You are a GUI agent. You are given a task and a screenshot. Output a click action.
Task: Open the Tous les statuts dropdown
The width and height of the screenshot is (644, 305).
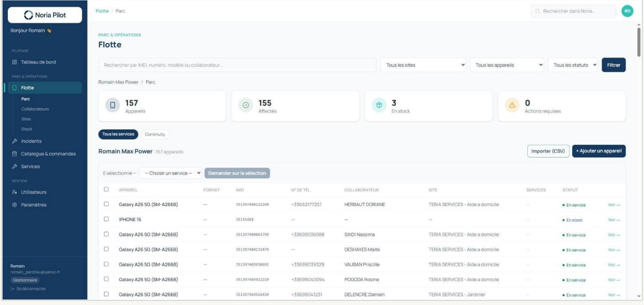pos(573,65)
